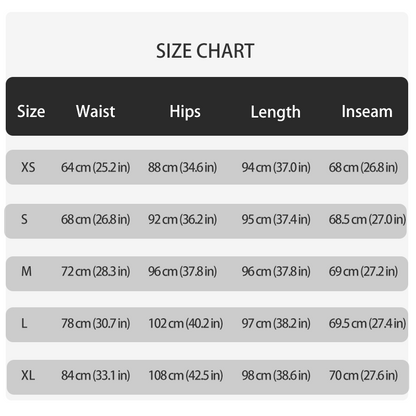Select the Inseam column header
416x416 pixels.
tap(367, 111)
